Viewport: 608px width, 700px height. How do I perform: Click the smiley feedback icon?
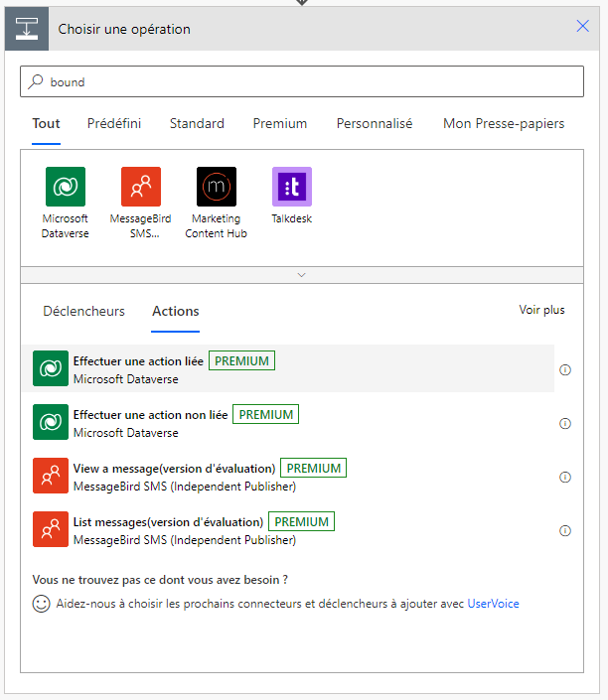click(x=41, y=604)
